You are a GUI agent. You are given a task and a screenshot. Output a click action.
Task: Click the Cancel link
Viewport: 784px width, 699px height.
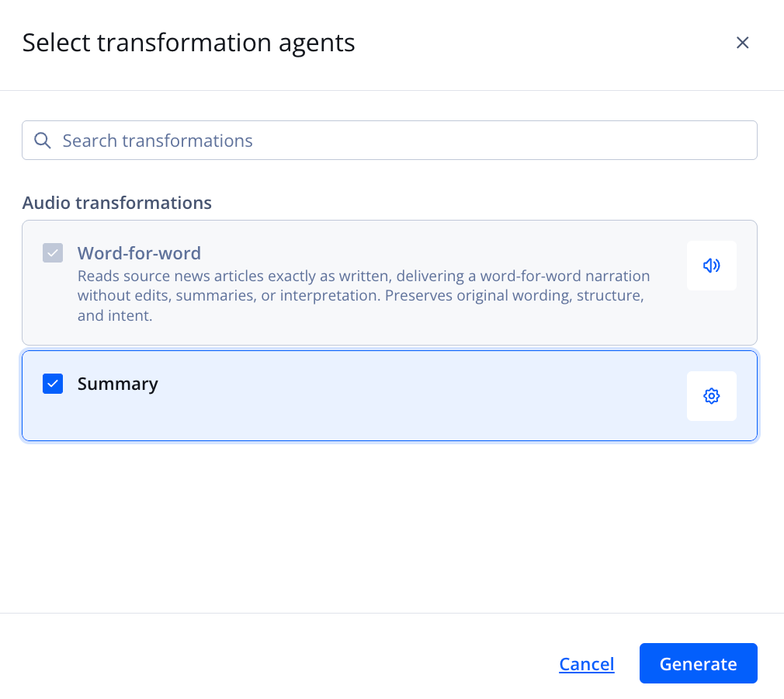(586, 663)
